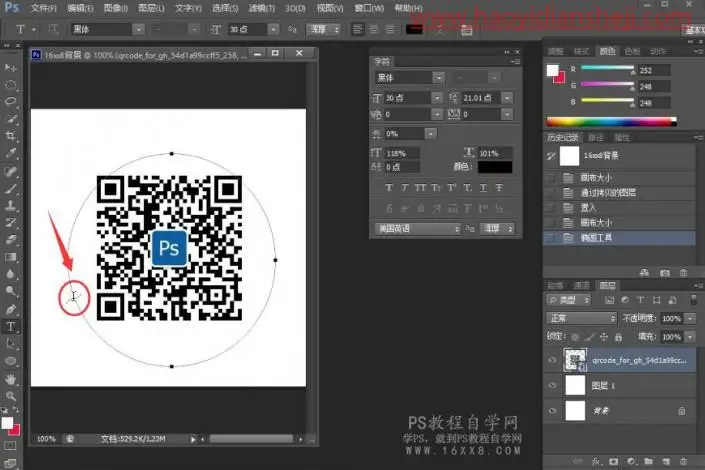The width and height of the screenshot is (705, 470).
Task: Open the 文件(F) menu
Action: click(44, 8)
